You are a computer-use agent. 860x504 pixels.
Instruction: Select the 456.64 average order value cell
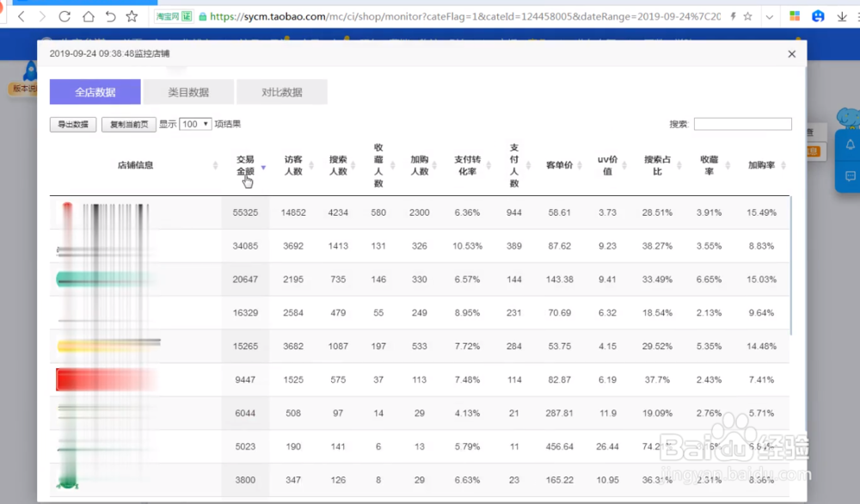coord(560,447)
